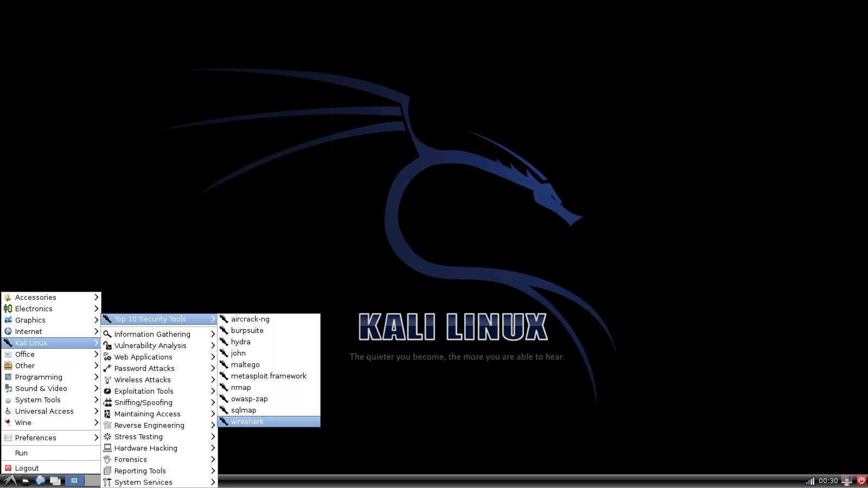The height and width of the screenshot is (488, 868).
Task: Expand Top 10 Security Tools submenu
Action: click(159, 319)
